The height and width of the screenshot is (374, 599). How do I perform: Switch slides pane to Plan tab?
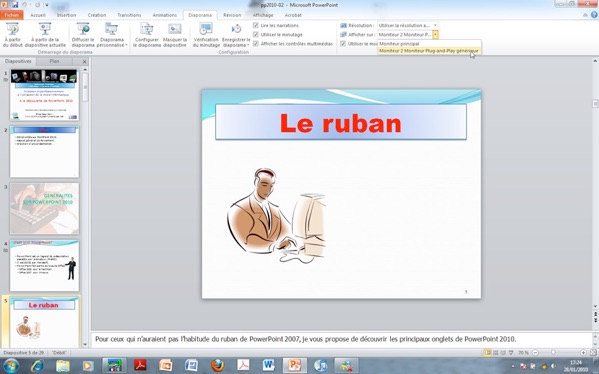point(54,61)
